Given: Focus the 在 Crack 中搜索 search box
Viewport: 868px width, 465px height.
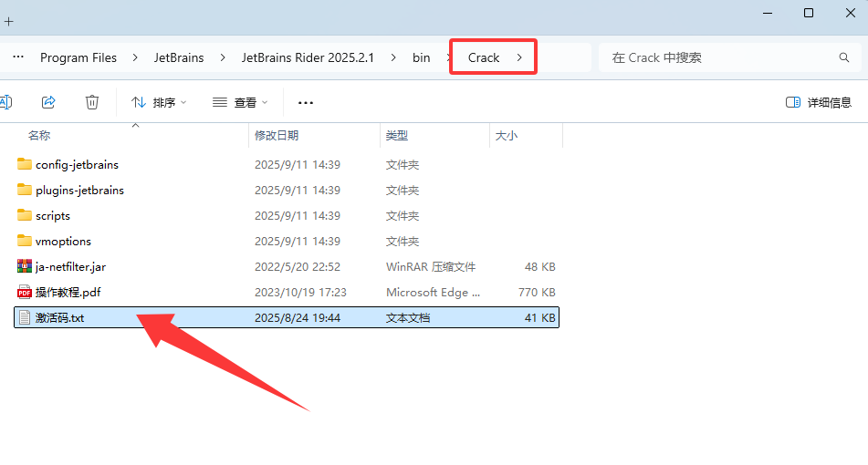Looking at the screenshot, I should [731, 57].
